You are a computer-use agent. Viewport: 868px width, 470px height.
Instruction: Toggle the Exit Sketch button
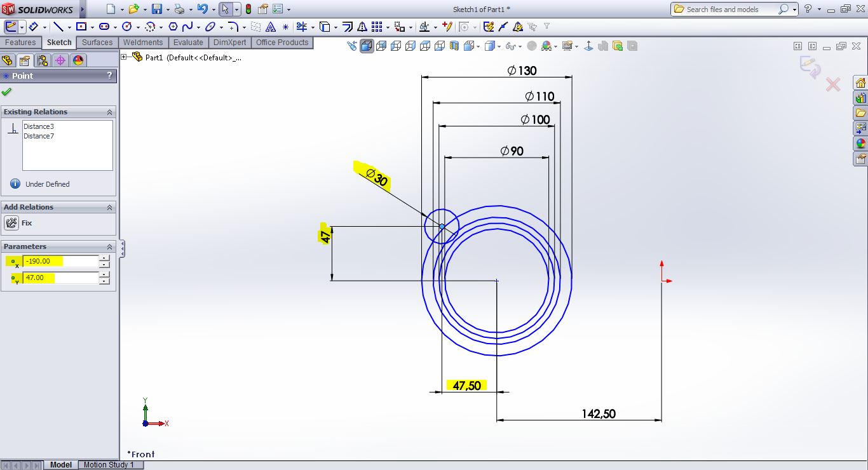tap(11, 27)
